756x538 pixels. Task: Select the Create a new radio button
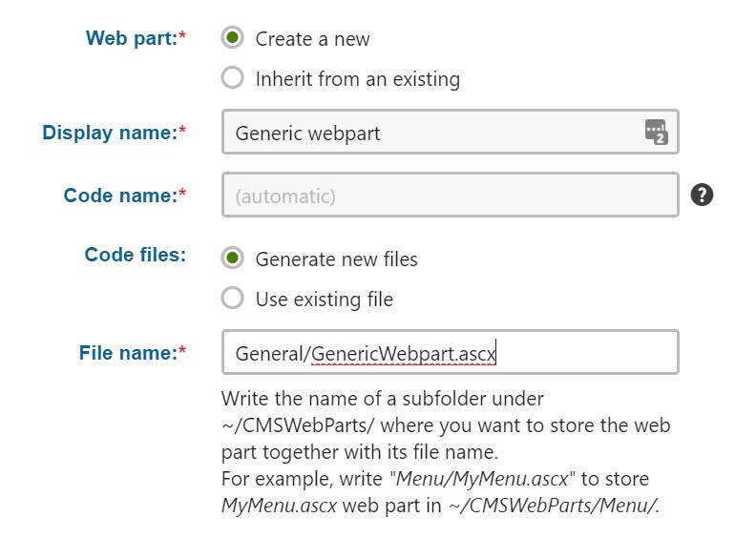tap(232, 37)
